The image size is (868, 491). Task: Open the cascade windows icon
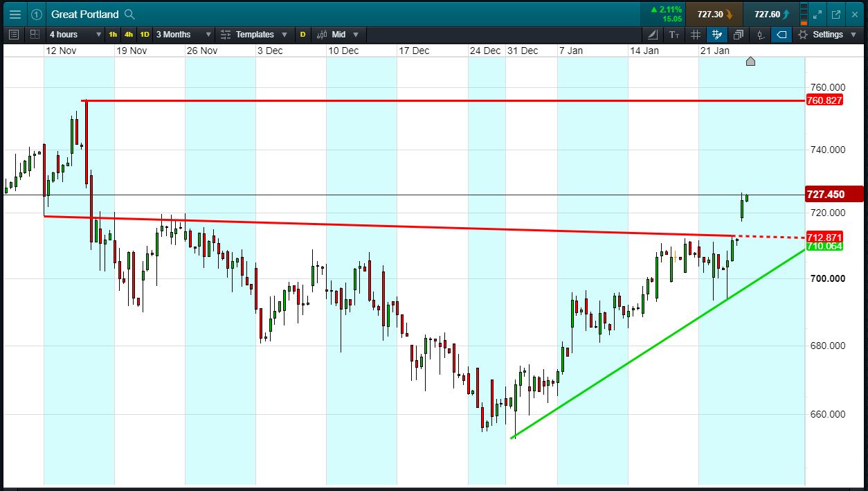coord(739,35)
